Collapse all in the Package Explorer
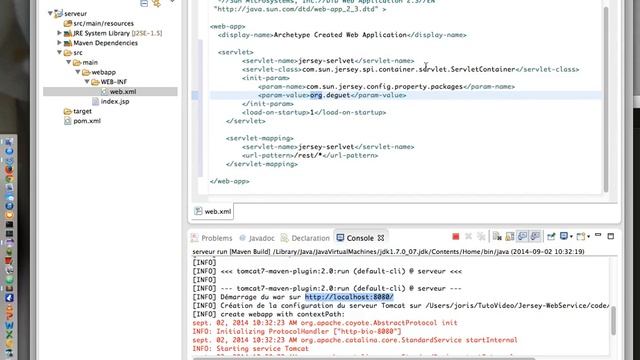Image resolution: width=640 pixels, height=360 pixels. 144,3
